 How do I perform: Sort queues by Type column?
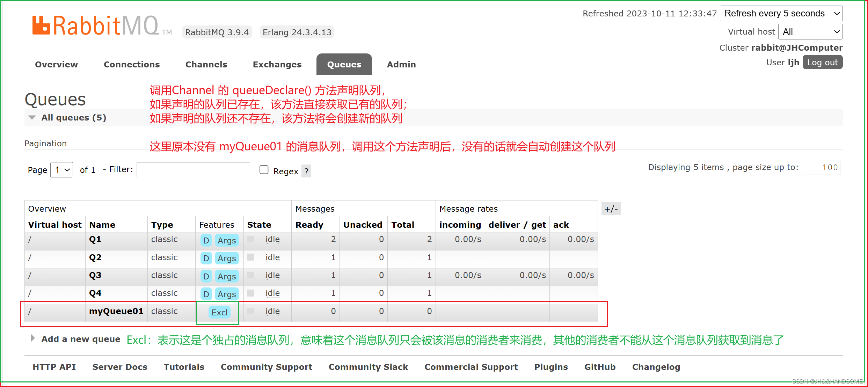[x=162, y=225]
